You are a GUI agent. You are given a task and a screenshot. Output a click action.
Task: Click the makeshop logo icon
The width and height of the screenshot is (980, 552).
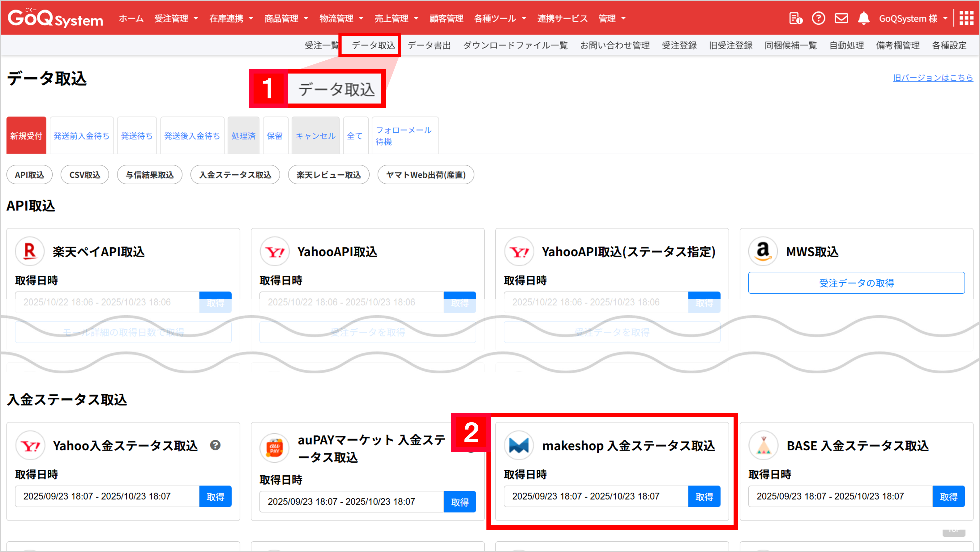tap(518, 445)
